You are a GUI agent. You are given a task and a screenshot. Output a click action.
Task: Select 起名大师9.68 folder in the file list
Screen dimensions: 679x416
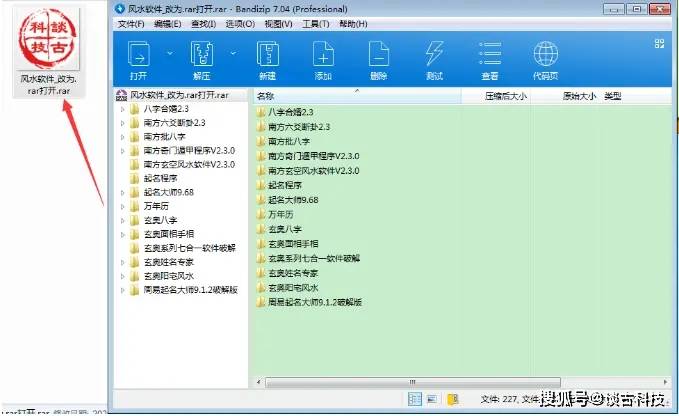click(x=287, y=200)
